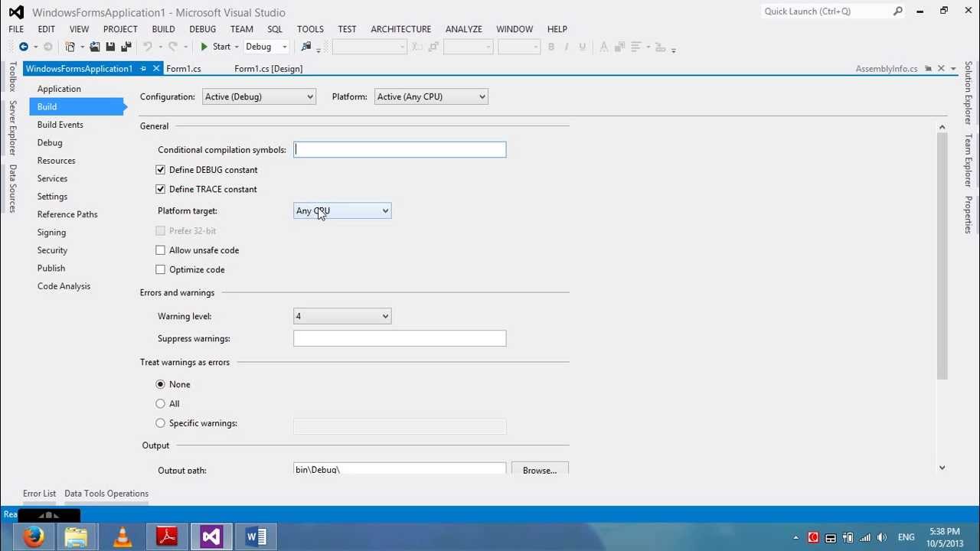Select the All warnings radio button
980x551 pixels.
[160, 403]
